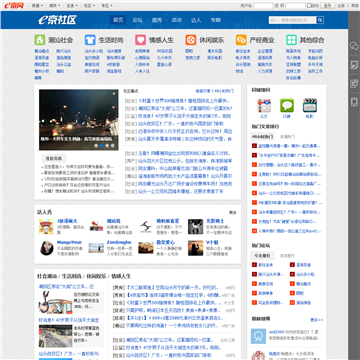
Task: Open the MangoYoun profile name link
Action: coord(69,242)
